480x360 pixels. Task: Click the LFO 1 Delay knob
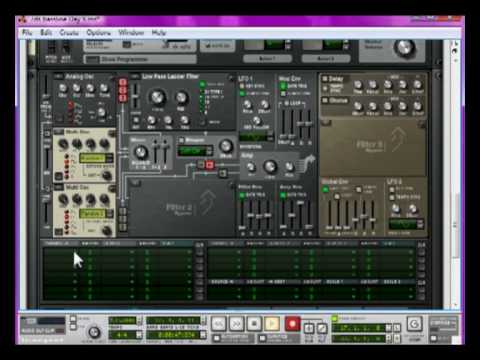[x=264, y=104]
